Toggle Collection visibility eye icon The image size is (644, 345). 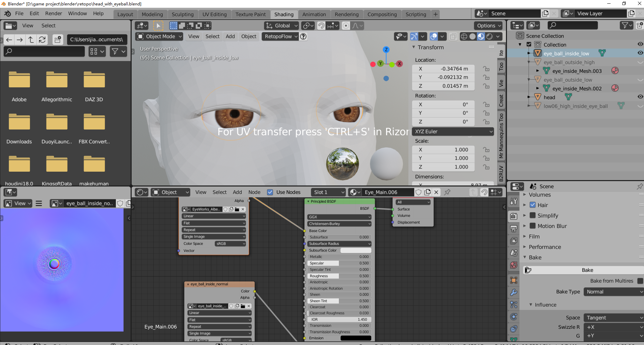(x=640, y=44)
